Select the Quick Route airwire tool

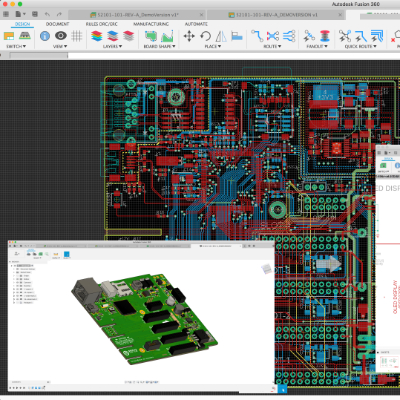[x=345, y=36]
